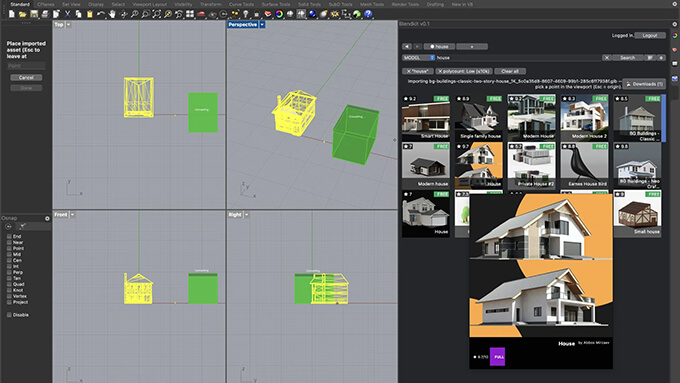Remove the "house" filter chip
The height and width of the screenshot is (383, 680).
[417, 71]
